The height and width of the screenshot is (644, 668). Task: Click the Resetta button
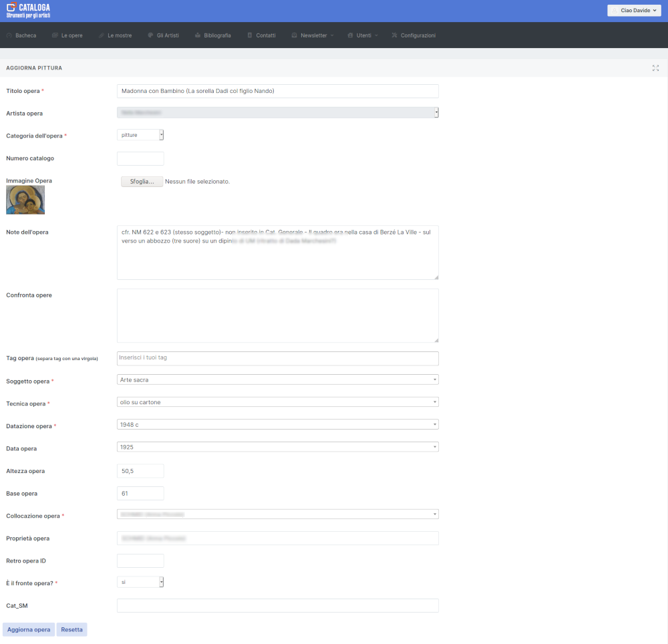coord(71,629)
